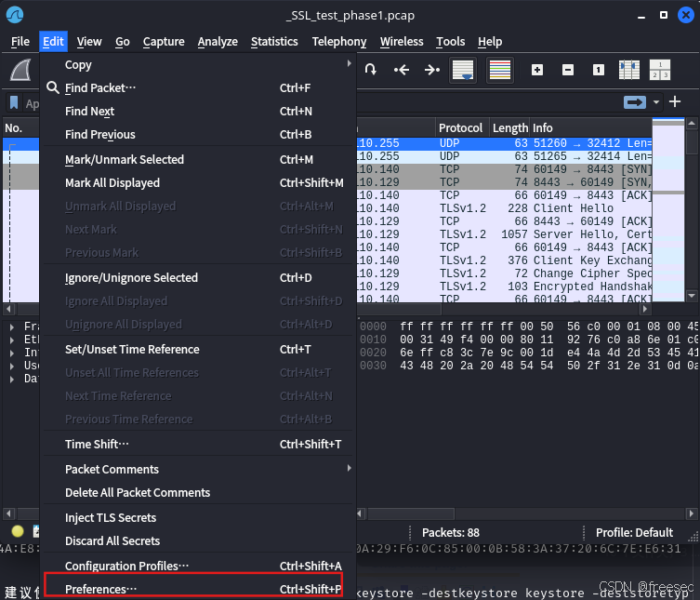The width and height of the screenshot is (700, 600).
Task: Sort by Protocol column header
Action: [463, 127]
